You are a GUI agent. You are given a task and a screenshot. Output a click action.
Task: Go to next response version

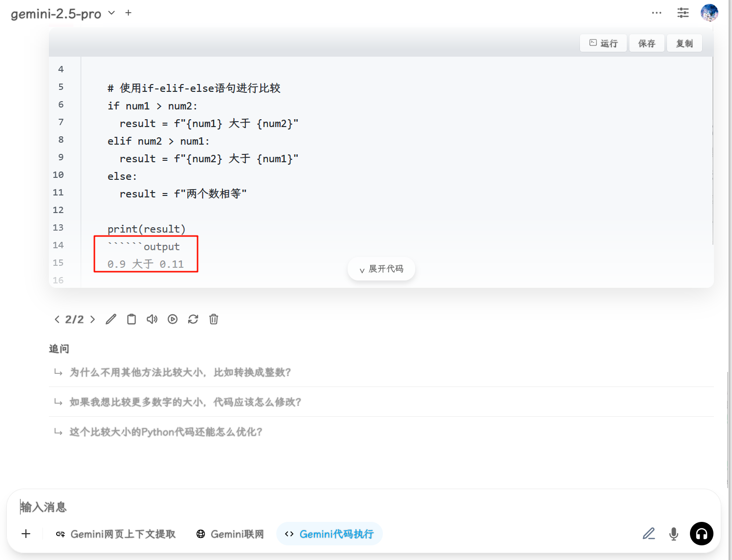click(92, 320)
